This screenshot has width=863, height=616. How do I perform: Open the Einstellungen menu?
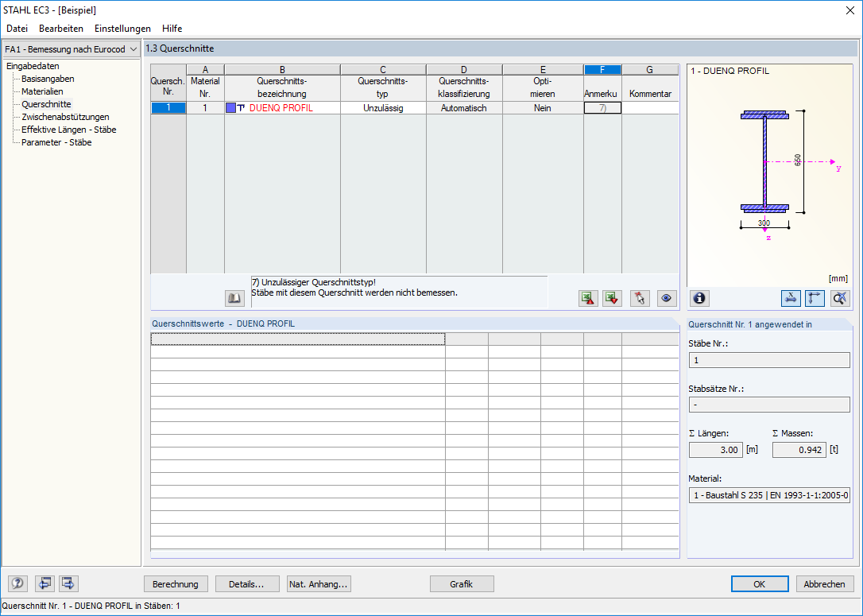point(122,29)
